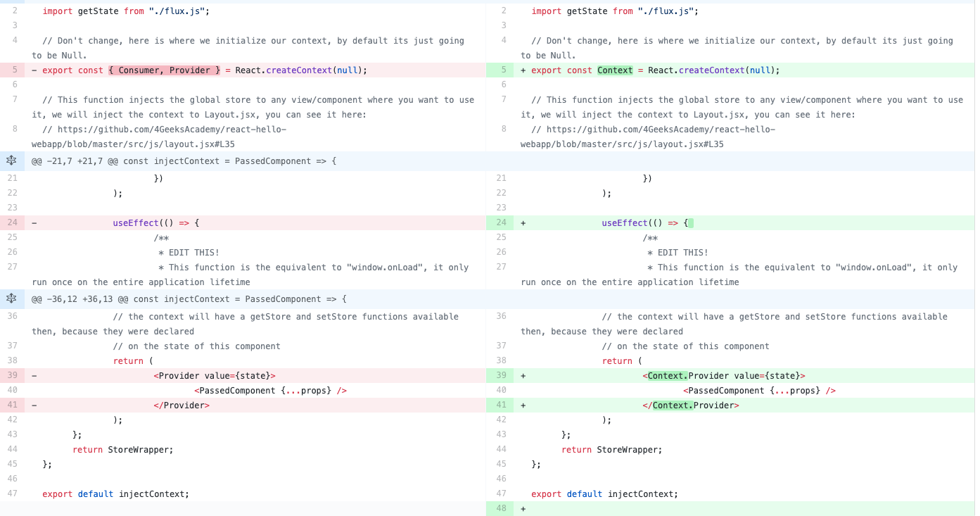Click 'useEffect(() => {' in the removed red line
Screen dimensions: 980x516
click(156, 223)
